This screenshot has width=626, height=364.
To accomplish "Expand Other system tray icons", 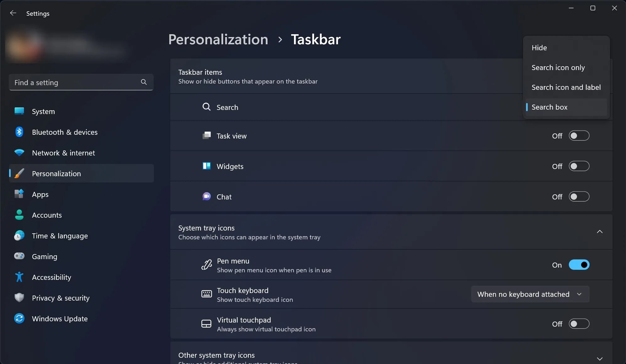I will coord(600,359).
